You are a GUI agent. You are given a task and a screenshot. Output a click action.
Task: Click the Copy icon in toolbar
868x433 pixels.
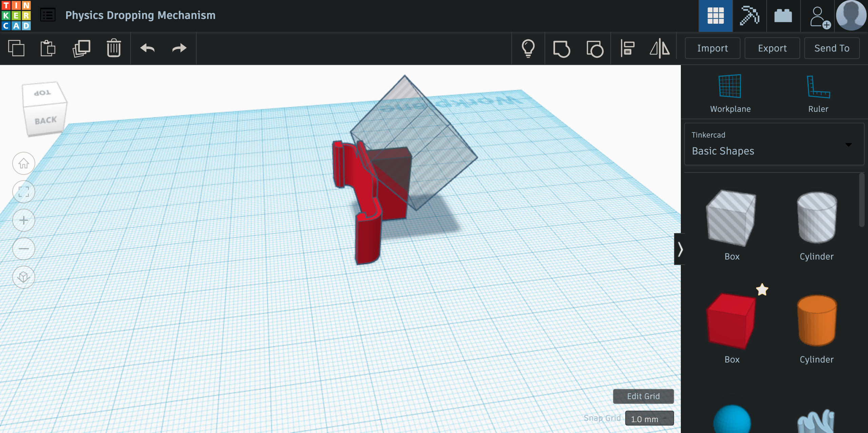pyautogui.click(x=16, y=48)
